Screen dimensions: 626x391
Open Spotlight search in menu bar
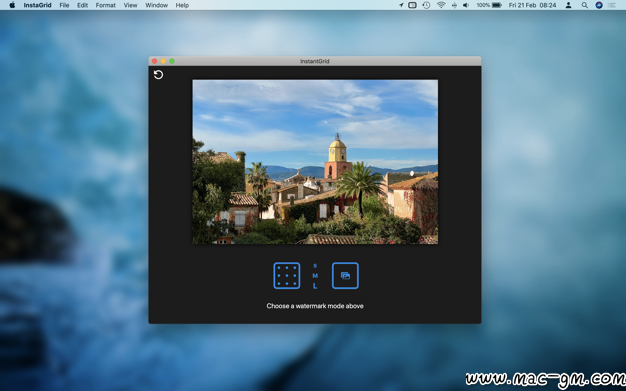click(584, 5)
